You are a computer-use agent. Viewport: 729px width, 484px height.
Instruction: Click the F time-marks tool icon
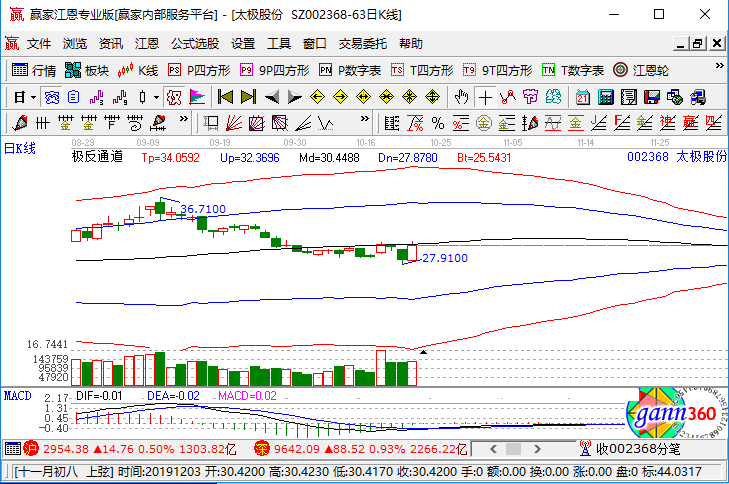click(112, 123)
